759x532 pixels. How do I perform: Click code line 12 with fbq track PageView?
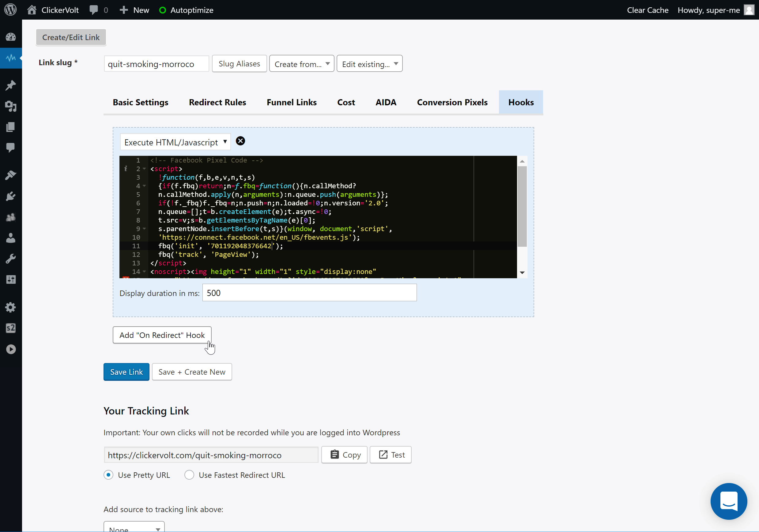pyautogui.click(x=208, y=254)
